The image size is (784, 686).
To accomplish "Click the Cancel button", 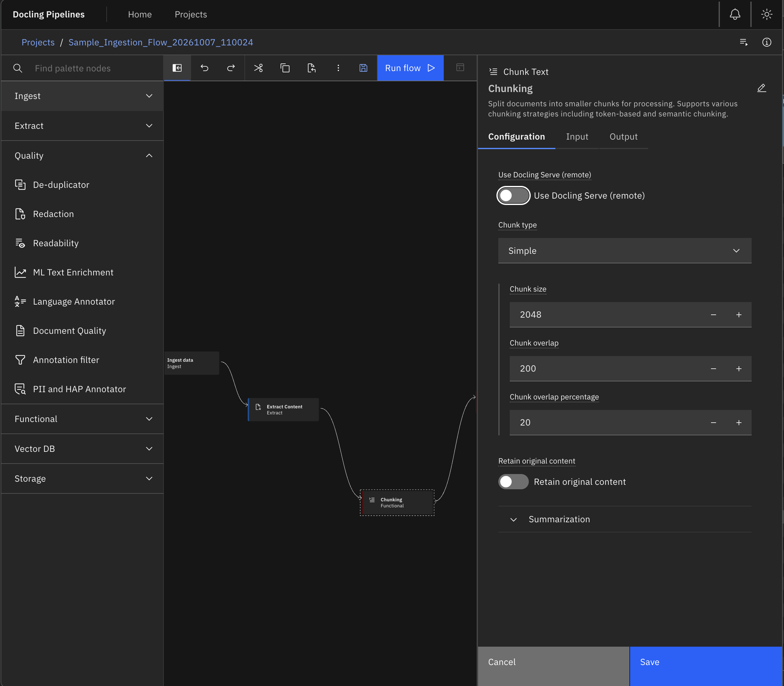I will [554, 666].
